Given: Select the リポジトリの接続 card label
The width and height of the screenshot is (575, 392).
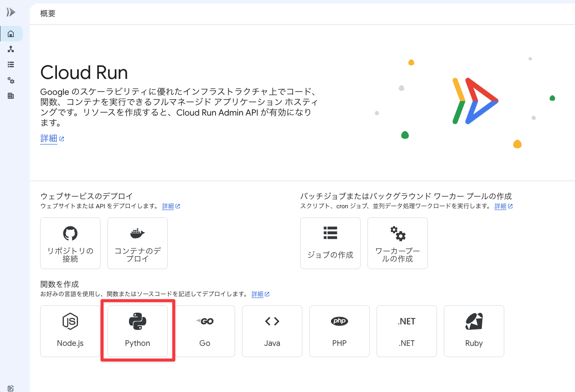Looking at the screenshot, I should (x=70, y=255).
